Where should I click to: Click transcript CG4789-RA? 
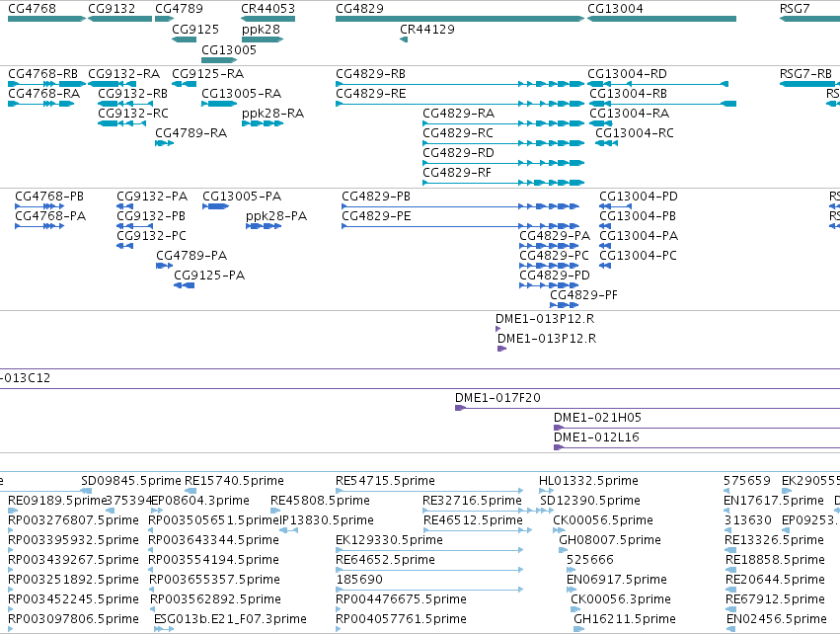191,133
